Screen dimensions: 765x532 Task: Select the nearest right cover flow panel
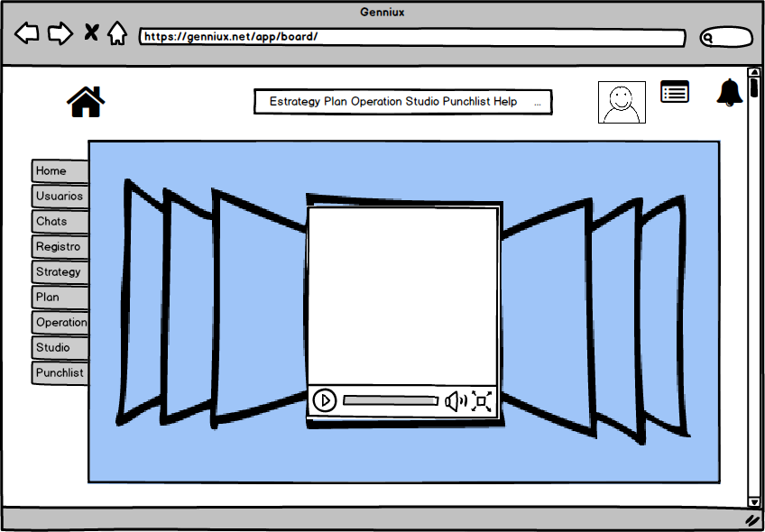(548, 317)
